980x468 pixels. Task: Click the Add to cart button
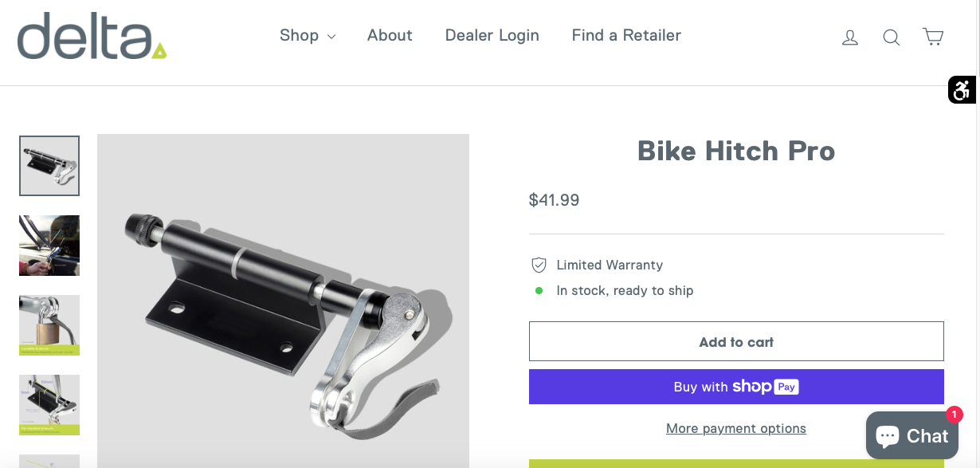tap(736, 342)
